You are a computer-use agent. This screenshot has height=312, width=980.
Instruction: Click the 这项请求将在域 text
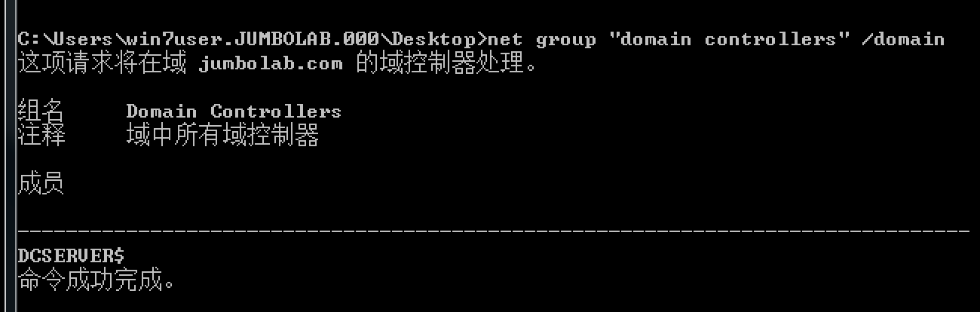coord(101,63)
